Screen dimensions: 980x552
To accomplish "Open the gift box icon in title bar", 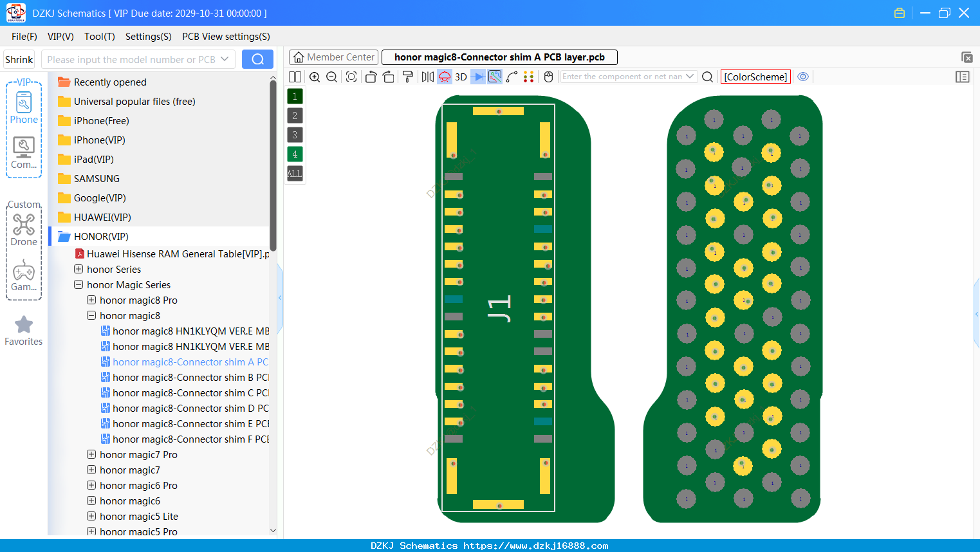I will click(900, 13).
